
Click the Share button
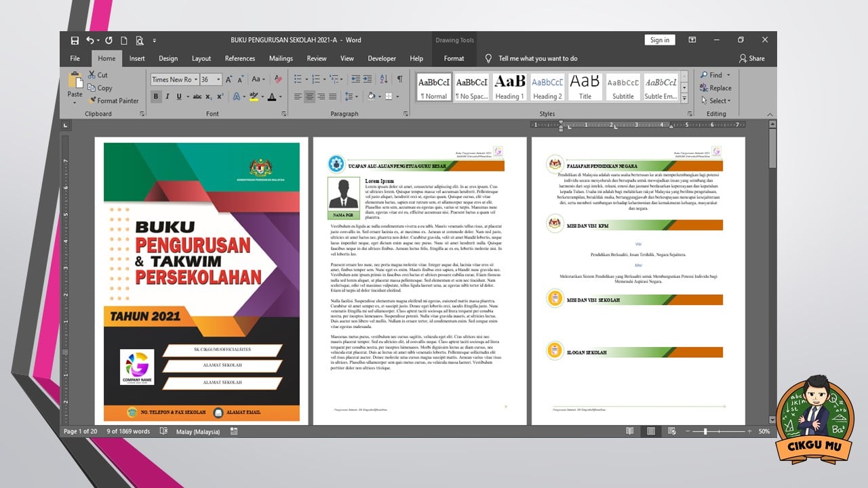[752, 58]
